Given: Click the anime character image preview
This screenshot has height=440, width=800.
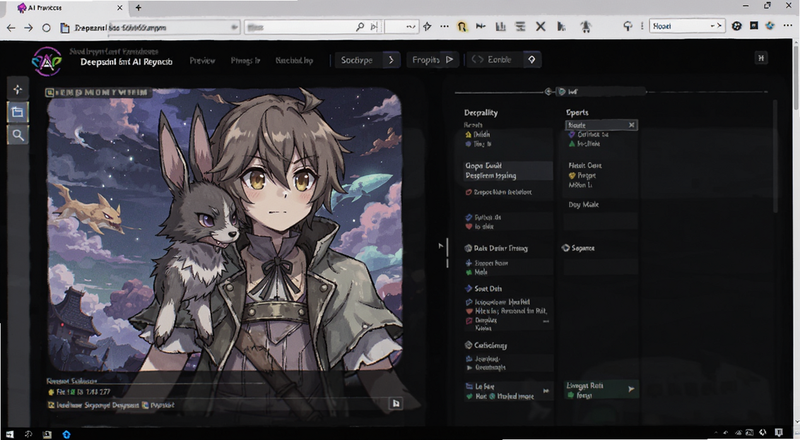Looking at the screenshot, I should [x=224, y=230].
